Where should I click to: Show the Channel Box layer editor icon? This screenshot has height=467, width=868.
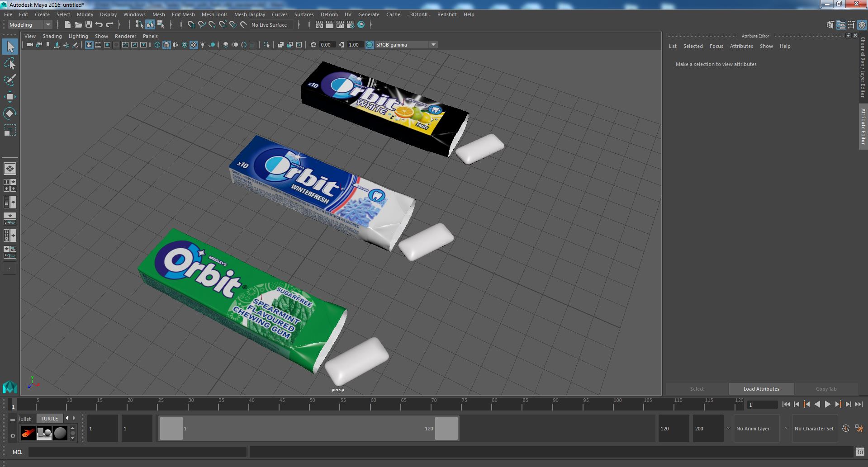click(862, 25)
